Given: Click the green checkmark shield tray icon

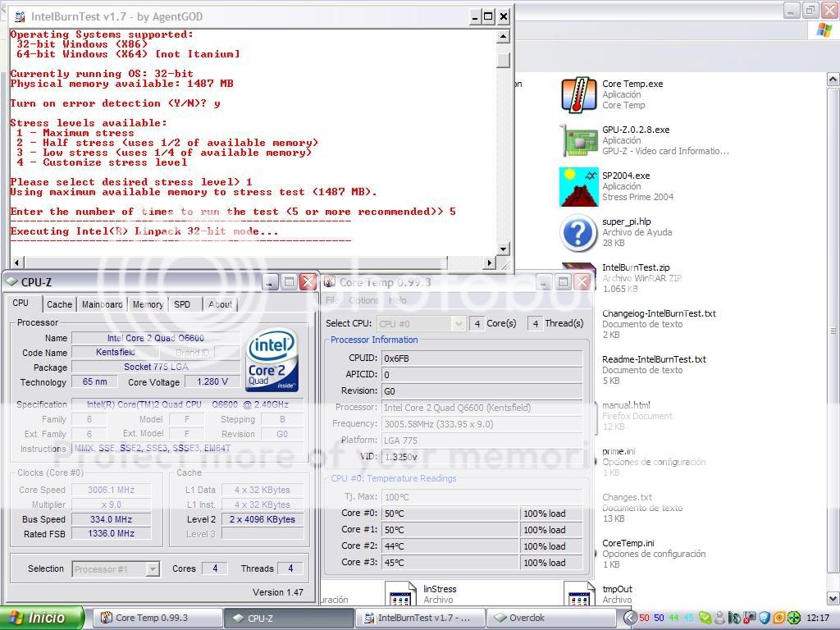Looking at the screenshot, I should pyautogui.click(x=705, y=619).
